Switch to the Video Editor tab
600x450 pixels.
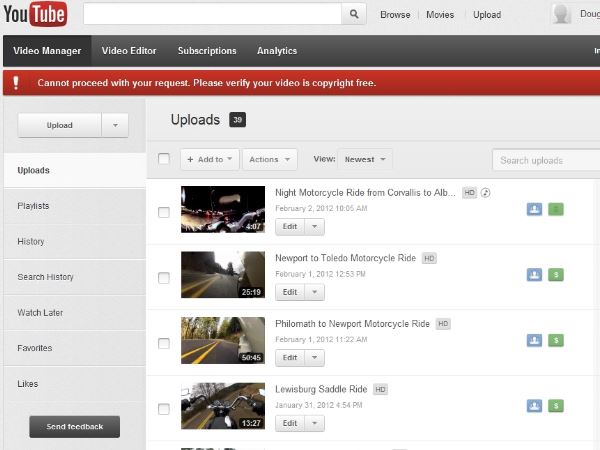[128, 51]
